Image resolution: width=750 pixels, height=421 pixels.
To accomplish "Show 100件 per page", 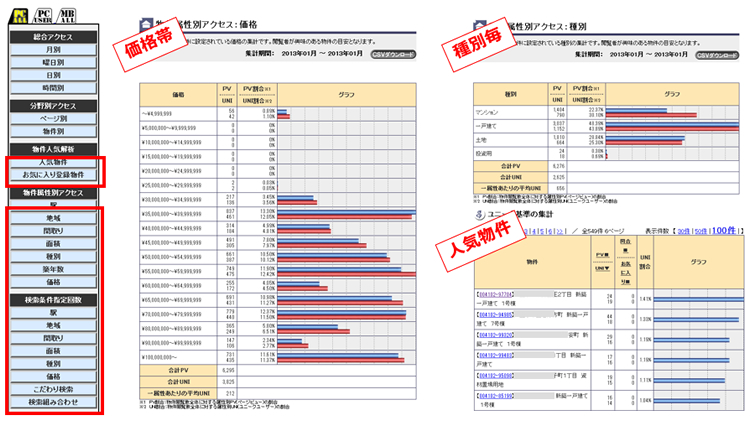I will click(x=723, y=231).
